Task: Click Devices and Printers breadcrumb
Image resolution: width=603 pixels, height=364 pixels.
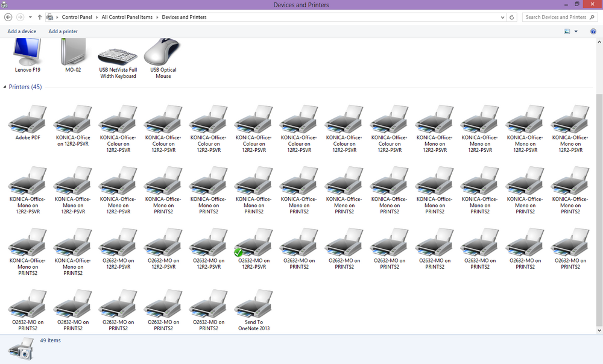Action: point(184,17)
